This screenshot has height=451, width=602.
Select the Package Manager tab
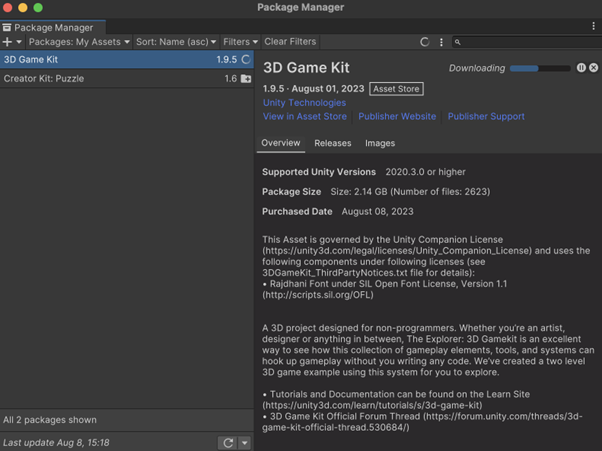click(x=53, y=28)
